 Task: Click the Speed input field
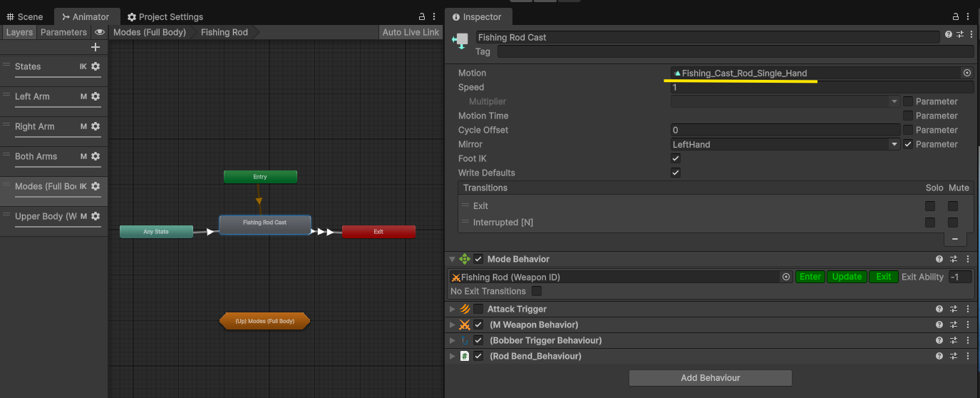822,87
